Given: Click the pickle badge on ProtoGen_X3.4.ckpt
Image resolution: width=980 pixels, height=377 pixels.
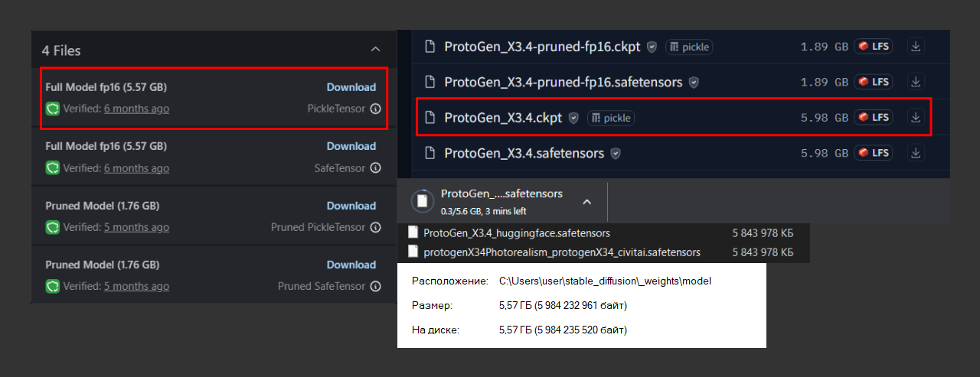Looking at the screenshot, I should (610, 118).
